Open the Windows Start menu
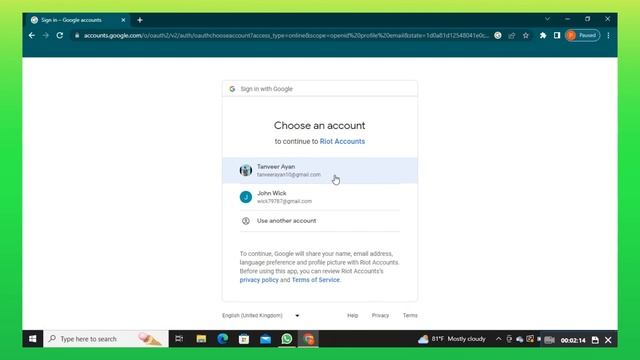The image size is (640, 360). (x=33, y=339)
